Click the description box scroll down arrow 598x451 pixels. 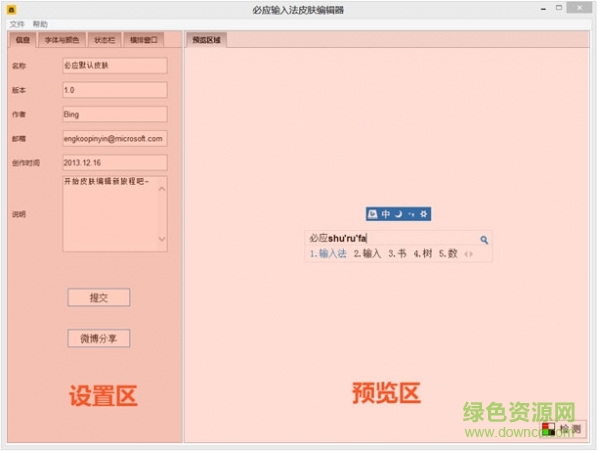162,239
